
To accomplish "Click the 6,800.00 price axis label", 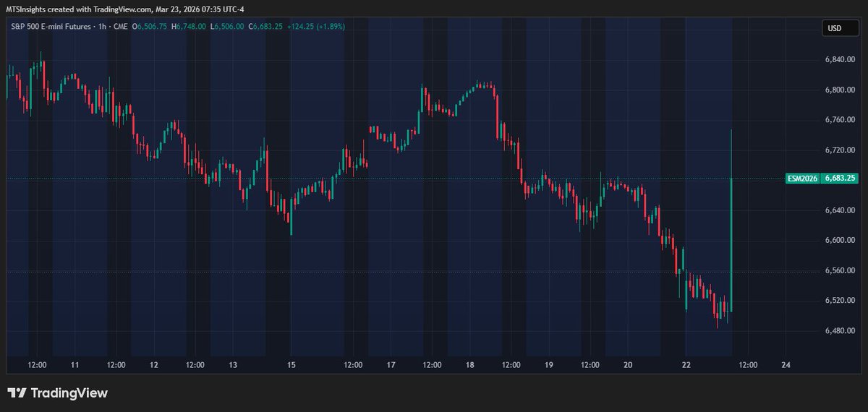I will pyautogui.click(x=840, y=90).
